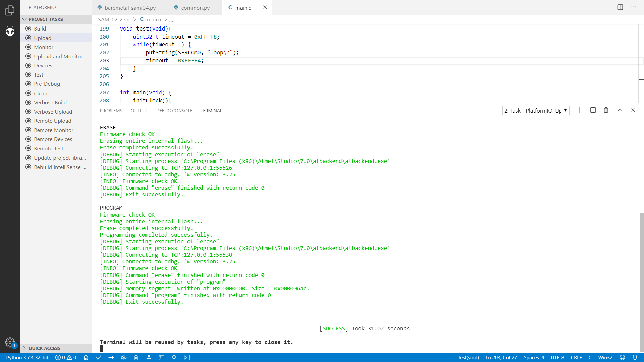This screenshot has width=644, height=362.
Task: Switch to common.py tab
Action: click(195, 8)
